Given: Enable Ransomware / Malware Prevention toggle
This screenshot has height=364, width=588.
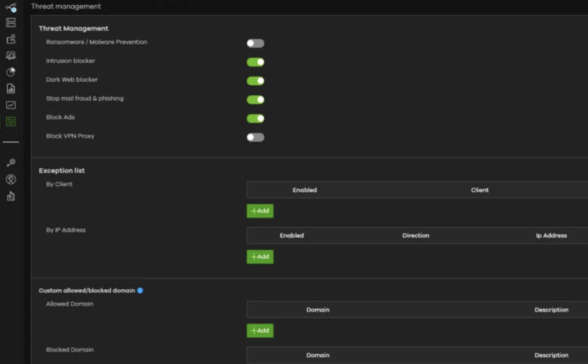Looking at the screenshot, I should [x=255, y=43].
